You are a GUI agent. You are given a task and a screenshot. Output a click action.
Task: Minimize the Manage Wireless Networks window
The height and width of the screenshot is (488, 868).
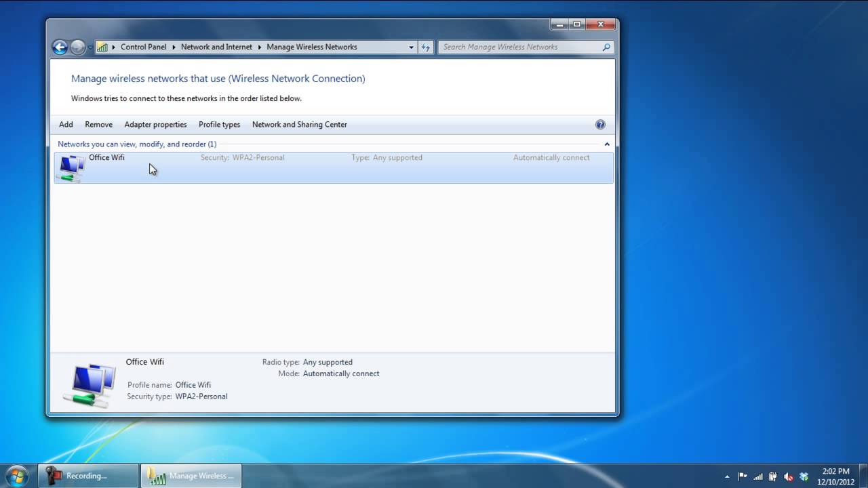tap(559, 24)
